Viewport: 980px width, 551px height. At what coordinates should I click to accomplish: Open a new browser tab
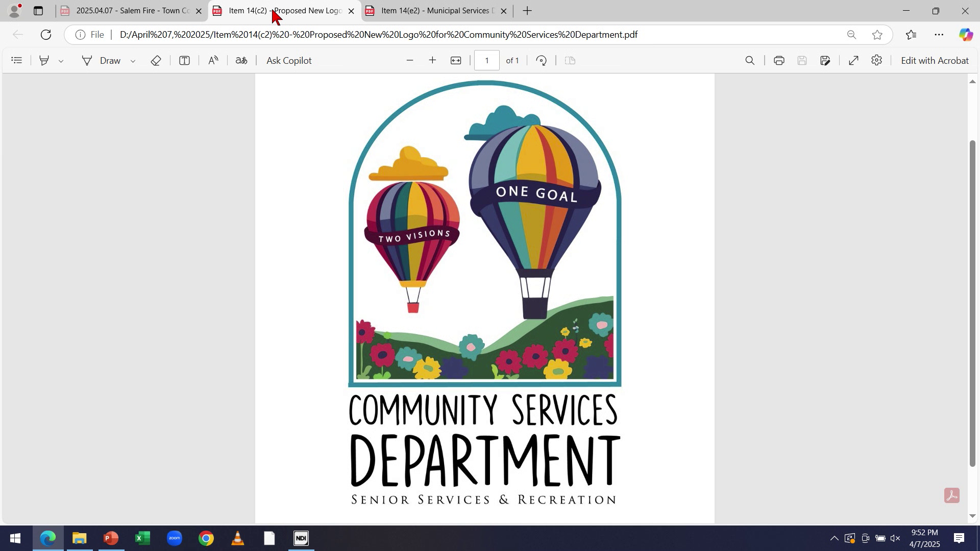527,11
